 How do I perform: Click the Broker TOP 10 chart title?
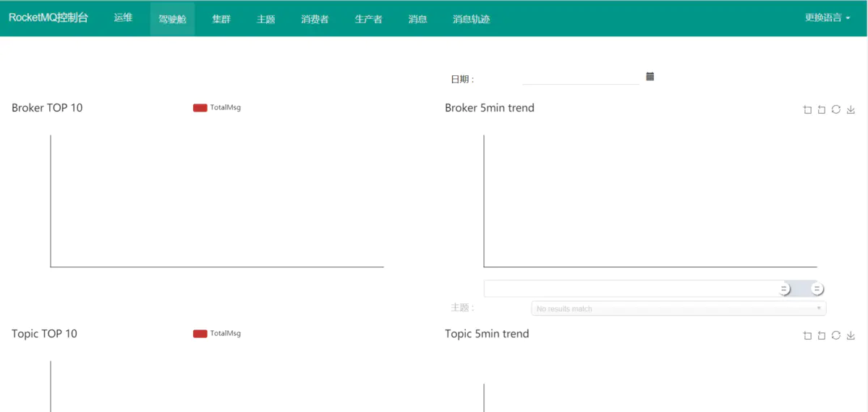click(x=47, y=108)
